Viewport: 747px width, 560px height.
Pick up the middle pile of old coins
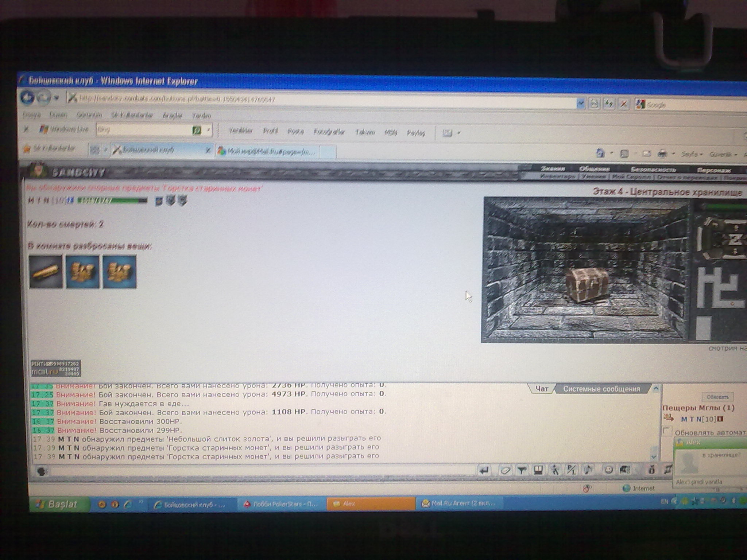tap(82, 272)
